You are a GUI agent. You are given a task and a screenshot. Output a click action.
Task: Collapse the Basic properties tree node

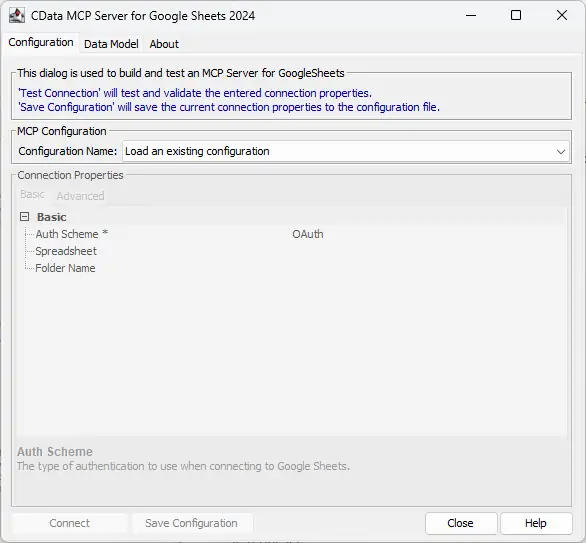pyautogui.click(x=24, y=217)
